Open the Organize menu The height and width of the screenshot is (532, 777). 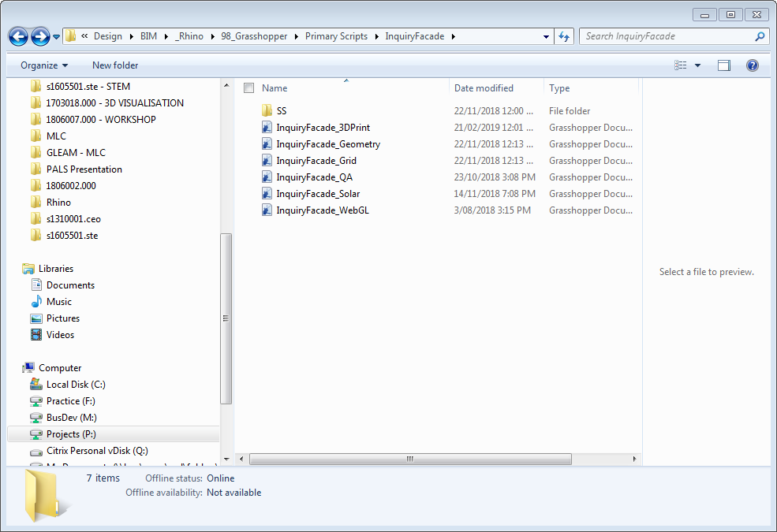click(x=44, y=65)
